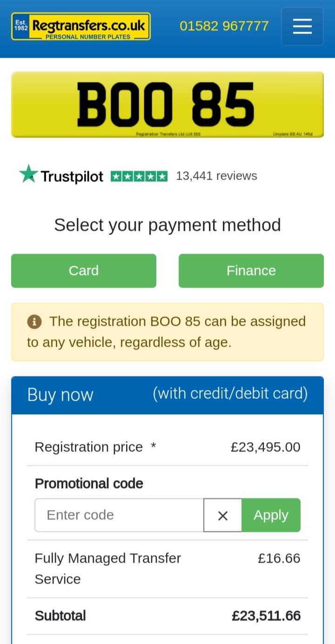This screenshot has height=644, width=335.
Task: Call the 01582 967777 phone number
Action: [x=224, y=26]
